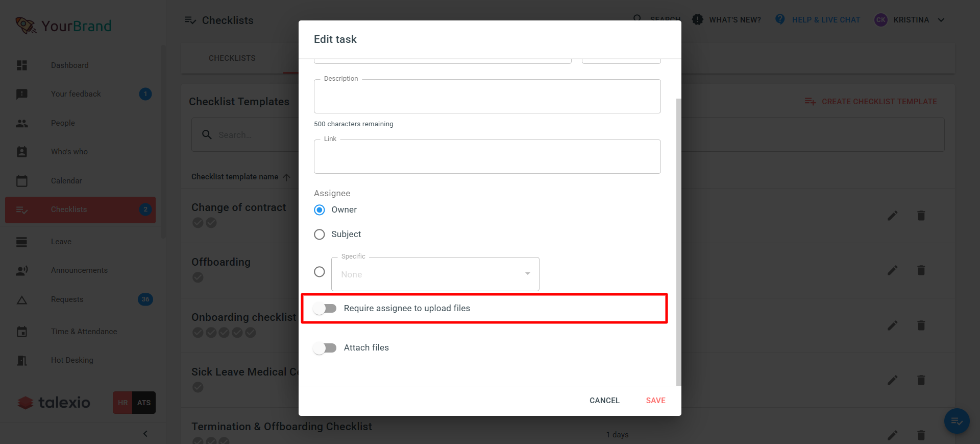
Task: Click trash delete icon for Offboarding row
Action: (921, 270)
